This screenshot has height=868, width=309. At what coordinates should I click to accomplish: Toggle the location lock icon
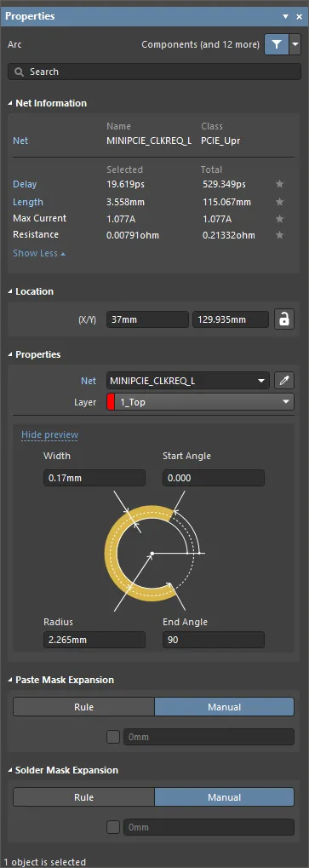tap(284, 319)
